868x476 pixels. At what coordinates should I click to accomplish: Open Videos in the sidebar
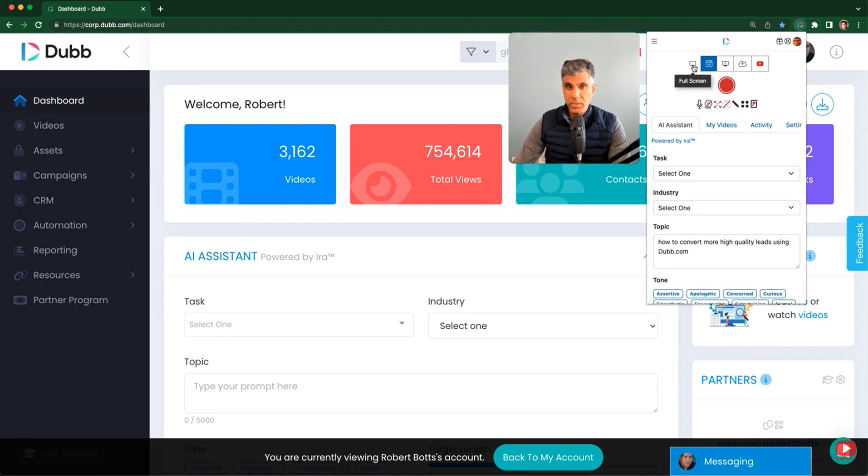(x=49, y=126)
